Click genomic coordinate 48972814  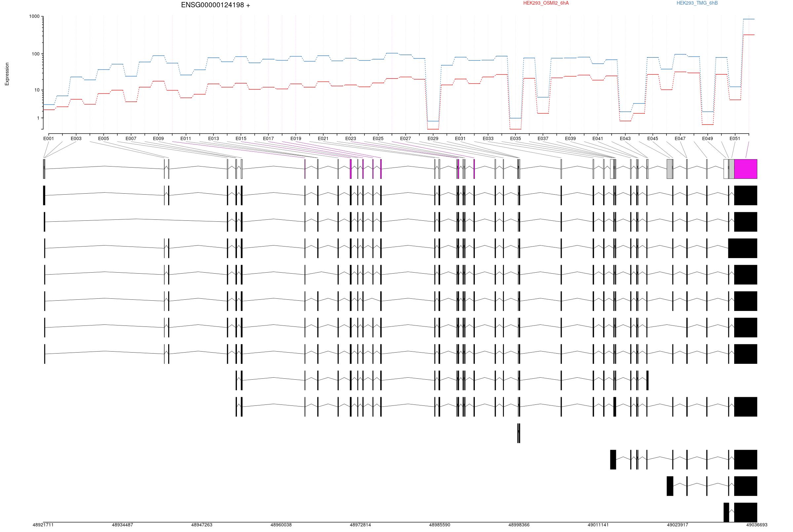click(360, 525)
